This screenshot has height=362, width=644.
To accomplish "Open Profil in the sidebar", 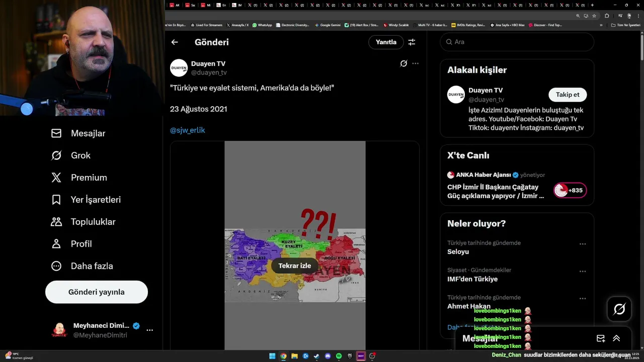I will point(71,244).
